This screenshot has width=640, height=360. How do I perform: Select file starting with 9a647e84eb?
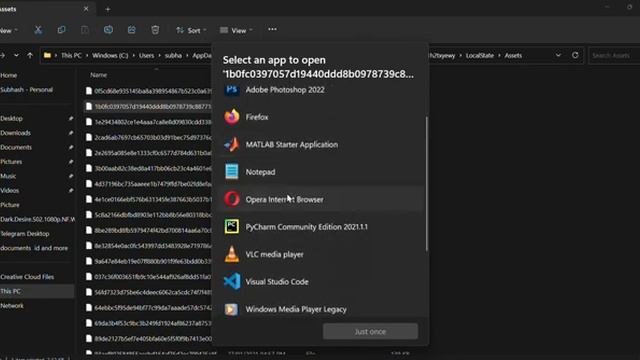click(x=148, y=261)
